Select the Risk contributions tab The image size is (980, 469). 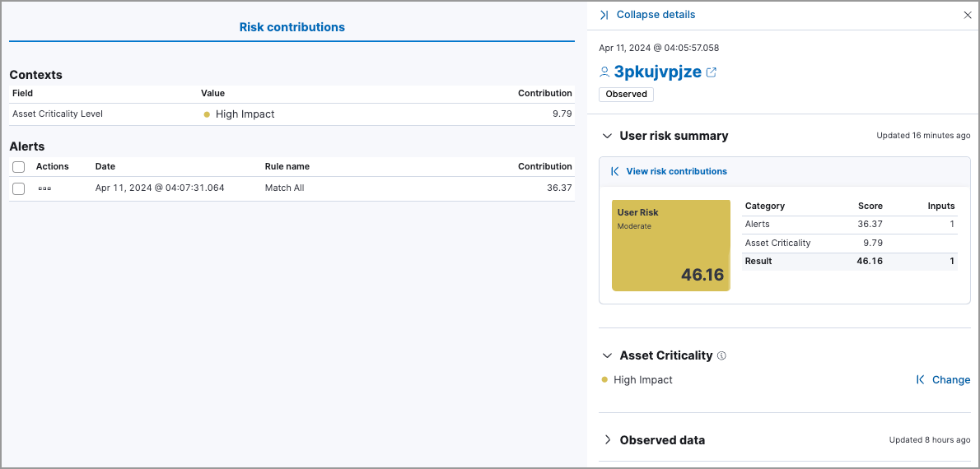(x=292, y=27)
